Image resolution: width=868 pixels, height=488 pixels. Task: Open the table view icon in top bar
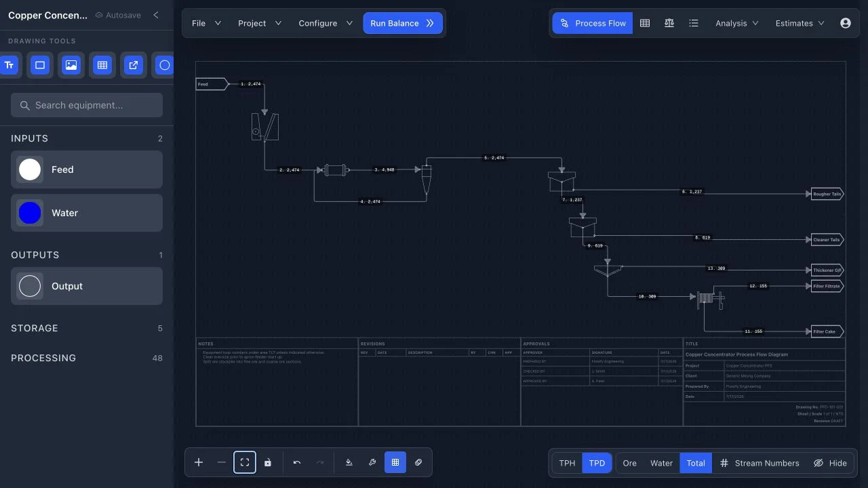tap(645, 23)
